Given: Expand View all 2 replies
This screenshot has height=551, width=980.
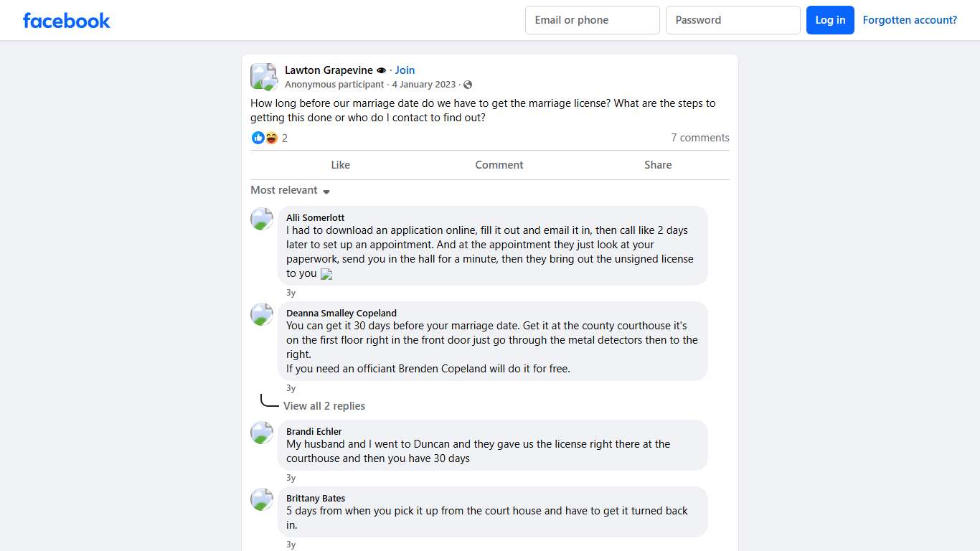Looking at the screenshot, I should (324, 406).
